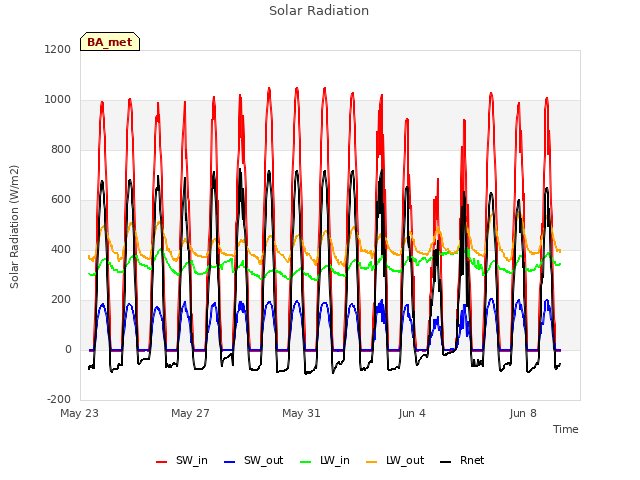640x480 pixels.
Task: Click the green LW_in legend swatch
Action: (x=306, y=462)
